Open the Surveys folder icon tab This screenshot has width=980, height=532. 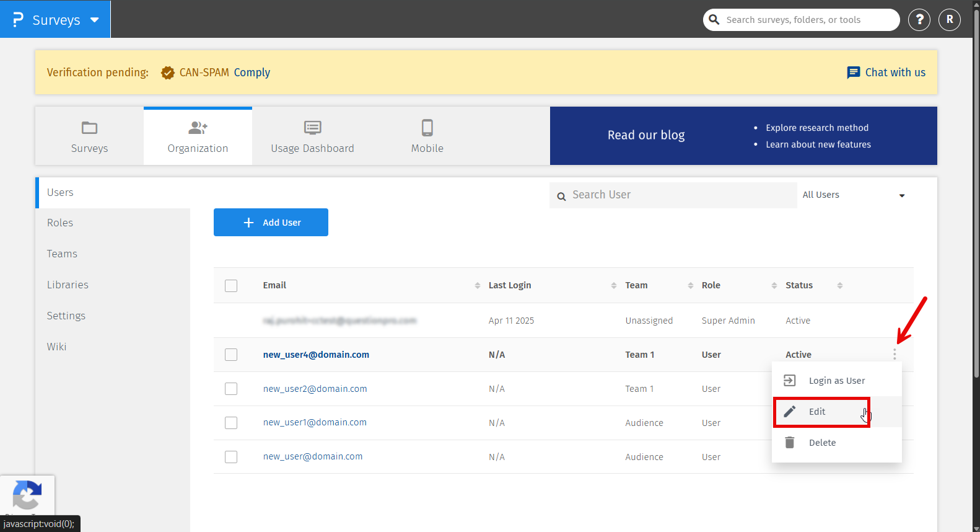pos(89,128)
